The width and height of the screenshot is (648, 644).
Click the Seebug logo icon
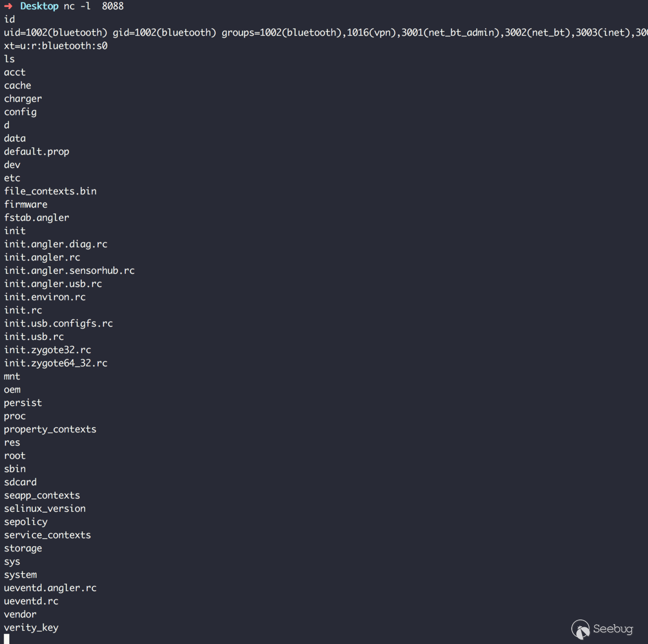tap(580, 629)
